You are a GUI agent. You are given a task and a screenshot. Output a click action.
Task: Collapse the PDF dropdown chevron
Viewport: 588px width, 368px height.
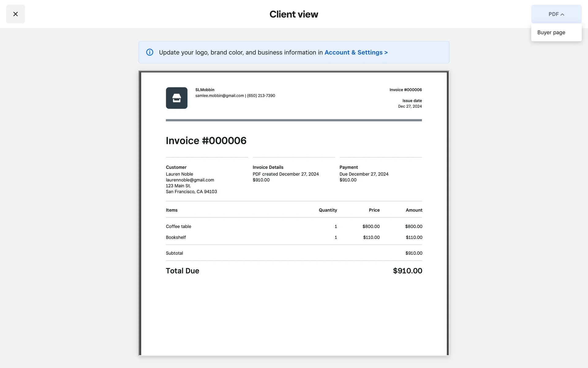coord(562,14)
